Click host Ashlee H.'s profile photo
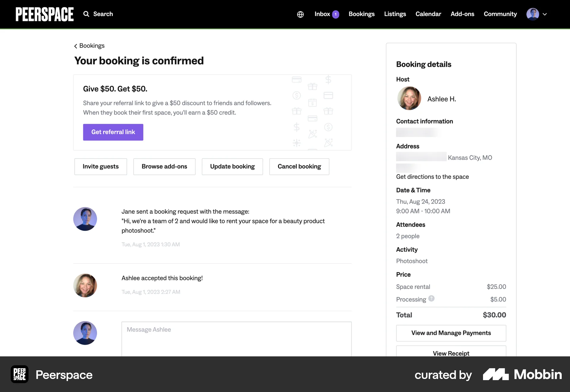 pos(409,98)
